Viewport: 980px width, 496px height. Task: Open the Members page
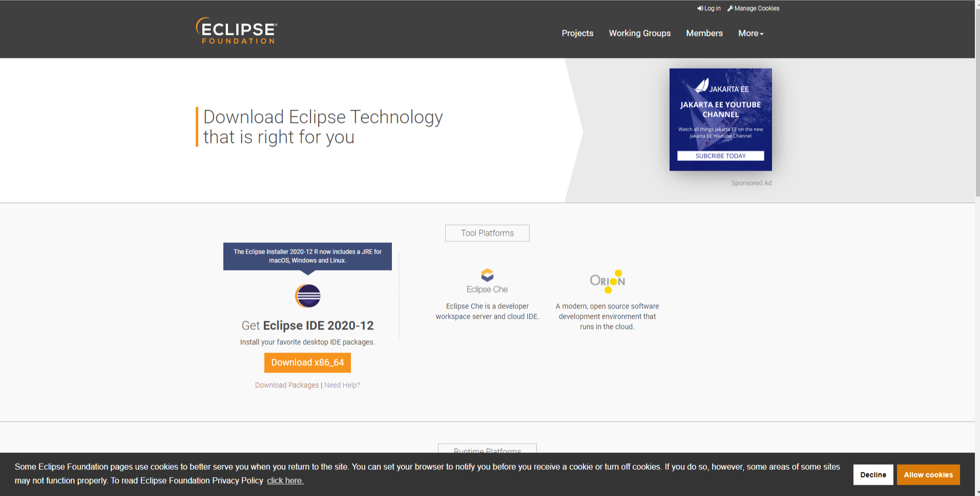pos(704,33)
